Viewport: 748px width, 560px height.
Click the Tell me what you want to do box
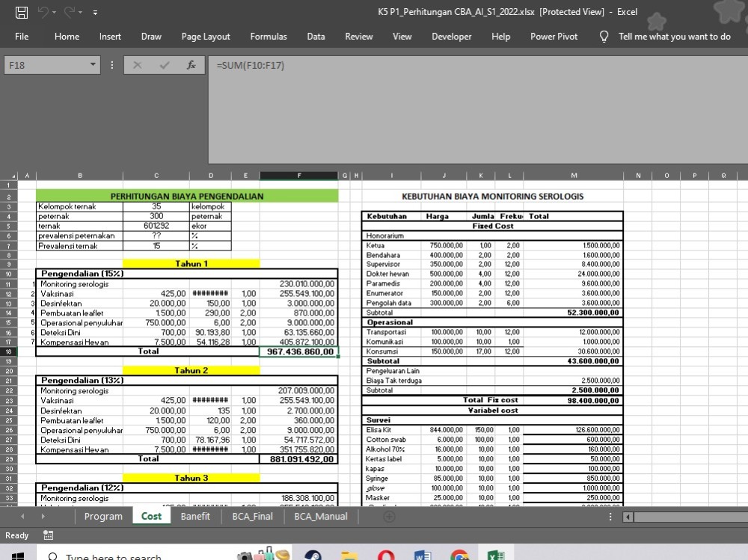click(675, 37)
